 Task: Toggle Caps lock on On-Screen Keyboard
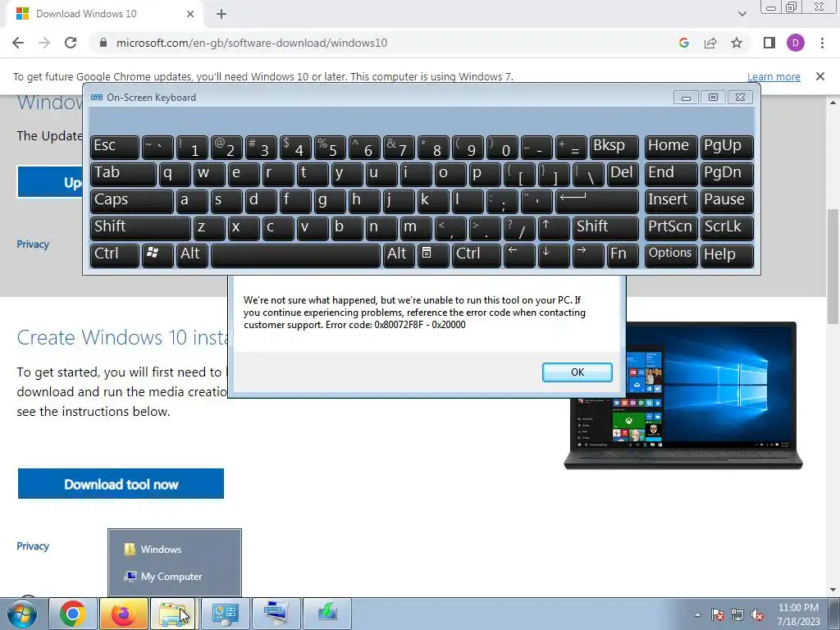coord(132,202)
